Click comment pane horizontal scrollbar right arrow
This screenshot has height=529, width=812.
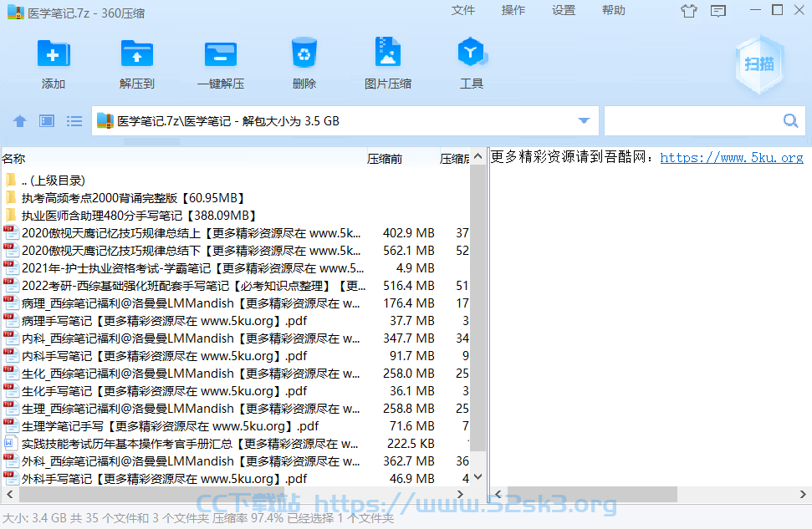point(803,495)
